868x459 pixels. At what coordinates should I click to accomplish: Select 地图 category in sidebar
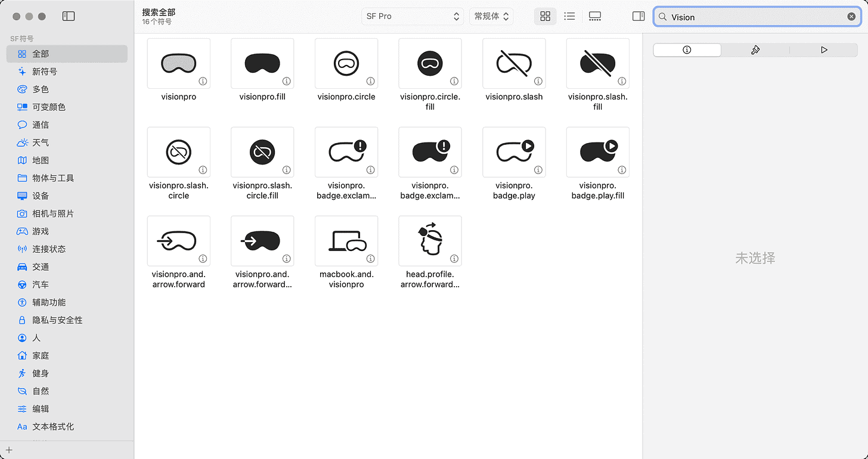(x=67, y=160)
